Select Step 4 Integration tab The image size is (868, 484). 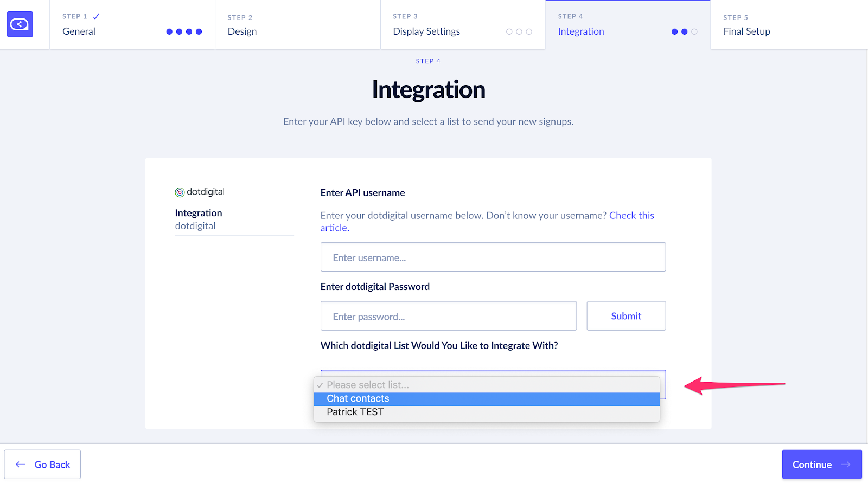click(x=628, y=24)
